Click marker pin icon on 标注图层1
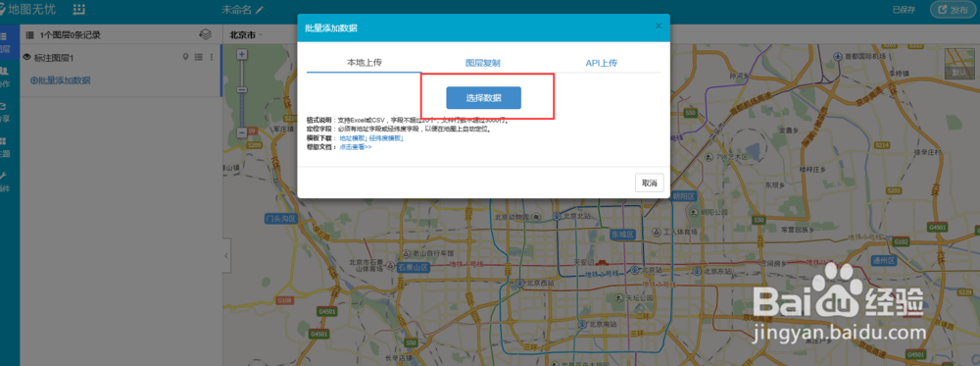980x366 pixels. 185,57
